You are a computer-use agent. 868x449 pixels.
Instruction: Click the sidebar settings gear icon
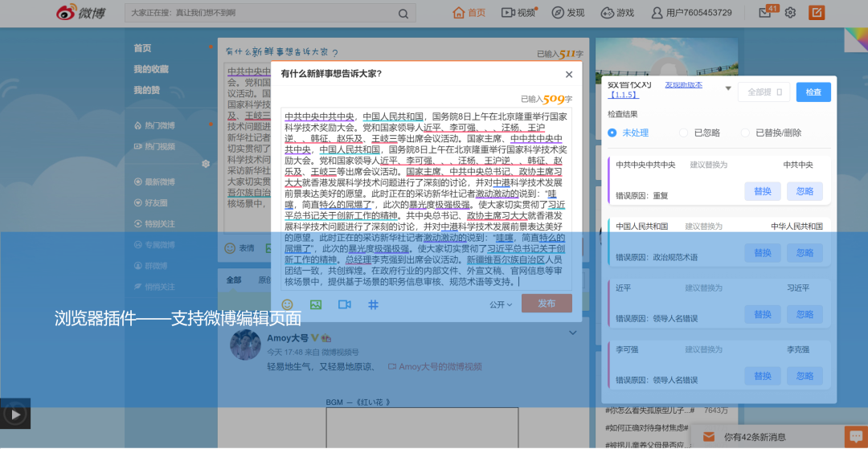[206, 164]
